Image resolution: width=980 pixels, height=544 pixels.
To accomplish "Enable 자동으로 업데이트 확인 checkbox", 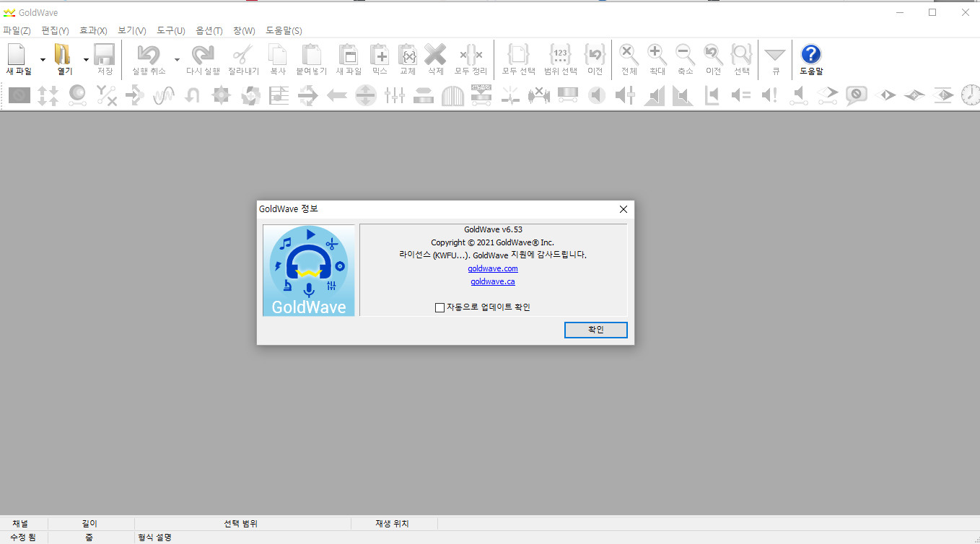I will [440, 307].
